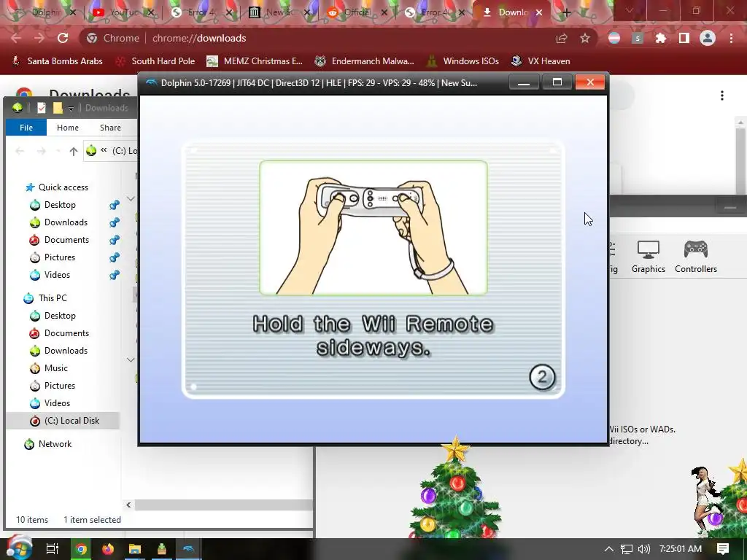Viewport: 747px width, 560px height.
Task: Click the File Explorer address path box
Action: click(x=111, y=151)
